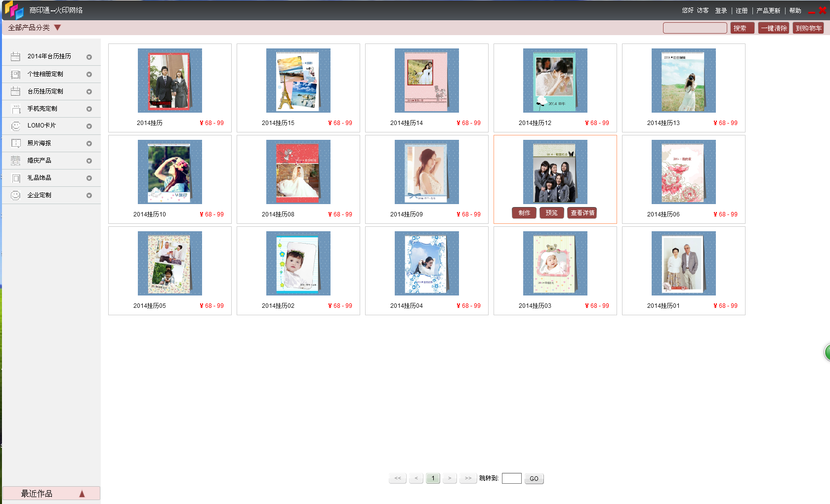
Task: Click the 跳转到 page number field
Action: [x=512, y=478]
